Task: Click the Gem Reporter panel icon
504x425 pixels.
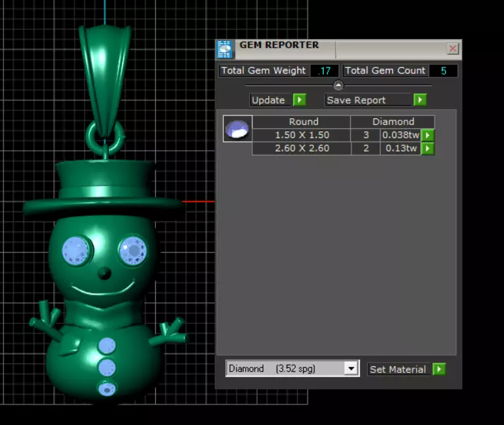Action: tap(225, 50)
